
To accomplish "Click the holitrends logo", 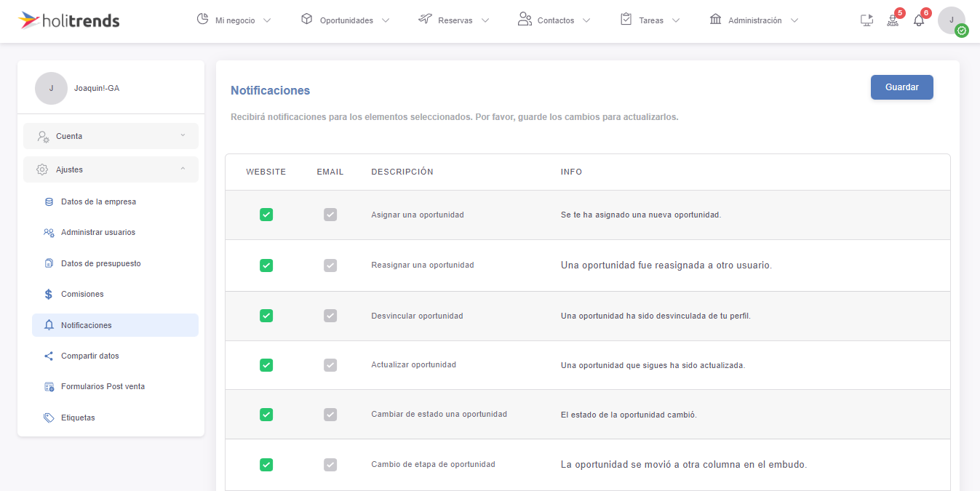I will [69, 20].
